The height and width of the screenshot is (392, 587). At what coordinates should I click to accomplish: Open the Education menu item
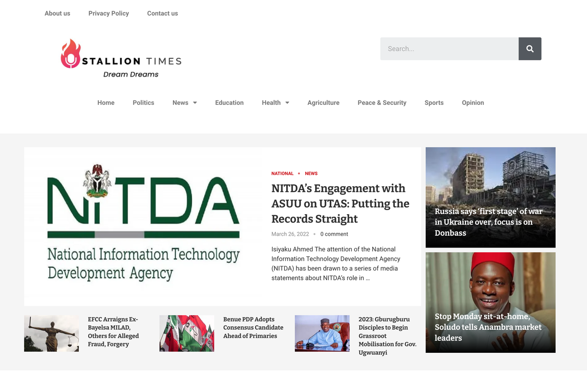click(229, 102)
